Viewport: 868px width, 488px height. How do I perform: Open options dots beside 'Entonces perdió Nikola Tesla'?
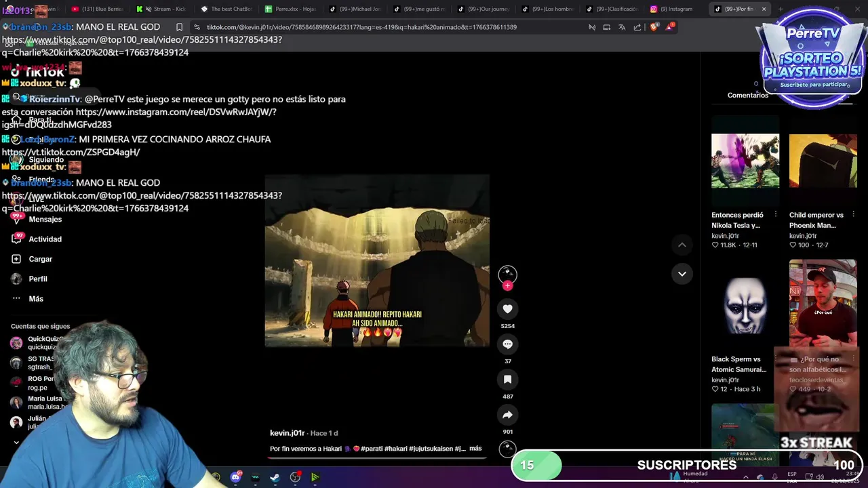776,216
